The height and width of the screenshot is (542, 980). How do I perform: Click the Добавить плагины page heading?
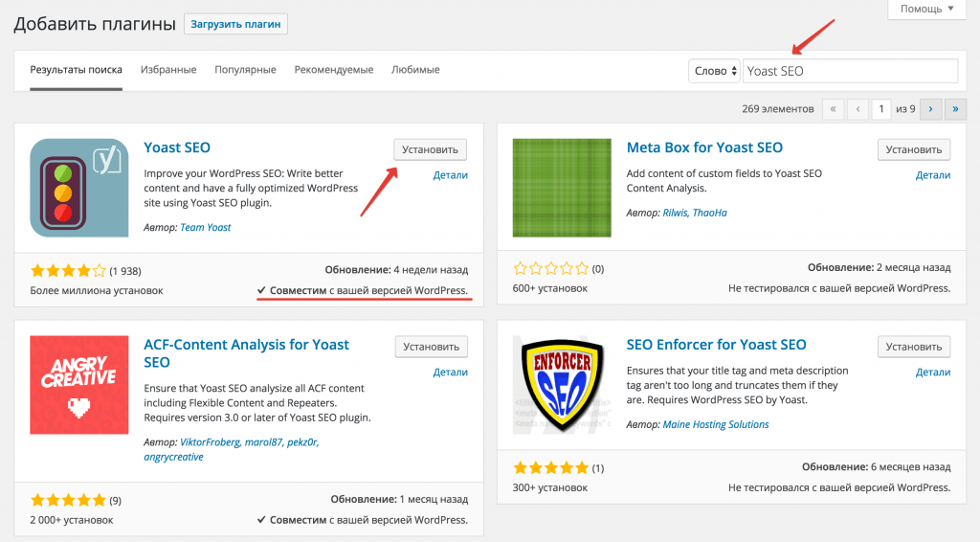(x=95, y=24)
